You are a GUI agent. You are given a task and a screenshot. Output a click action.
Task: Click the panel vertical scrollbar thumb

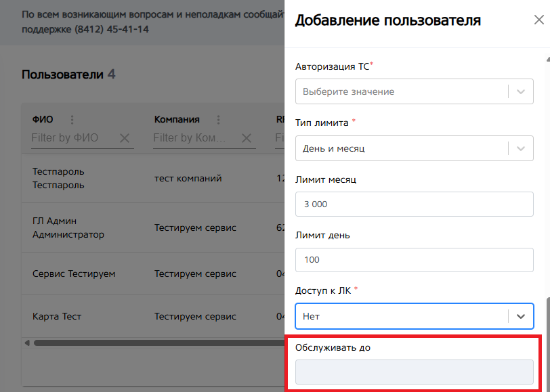coord(548,344)
